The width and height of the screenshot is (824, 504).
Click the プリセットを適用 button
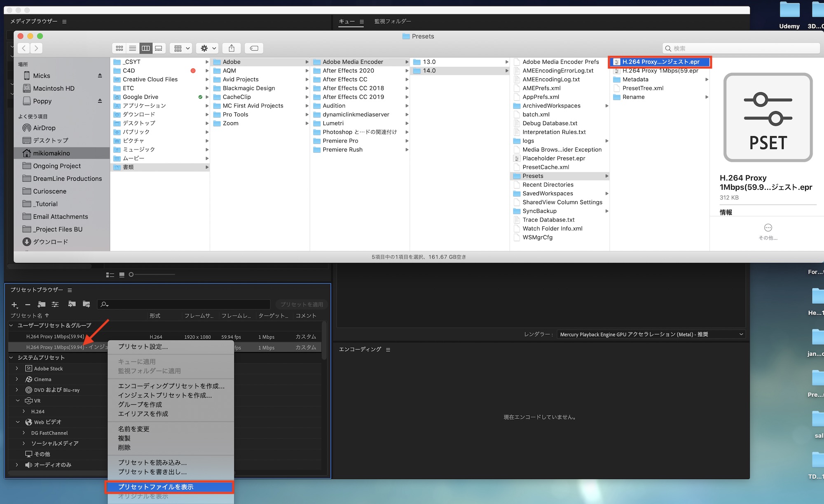(302, 304)
